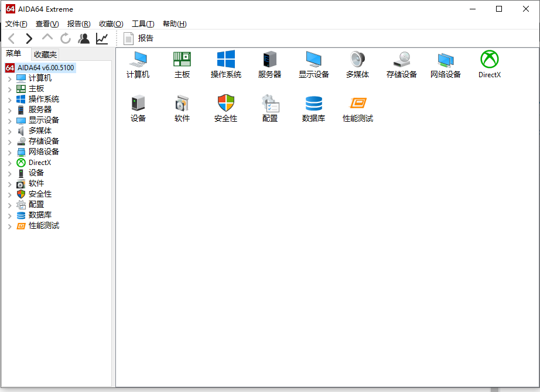540x392 pixels.
Task: Expand the 软件 tree node
Action: (9, 184)
